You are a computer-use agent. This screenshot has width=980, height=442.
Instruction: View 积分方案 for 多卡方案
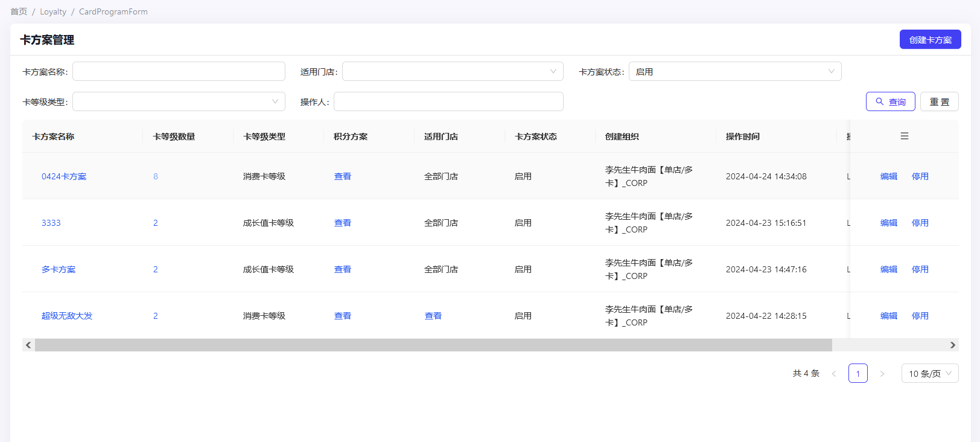point(343,269)
